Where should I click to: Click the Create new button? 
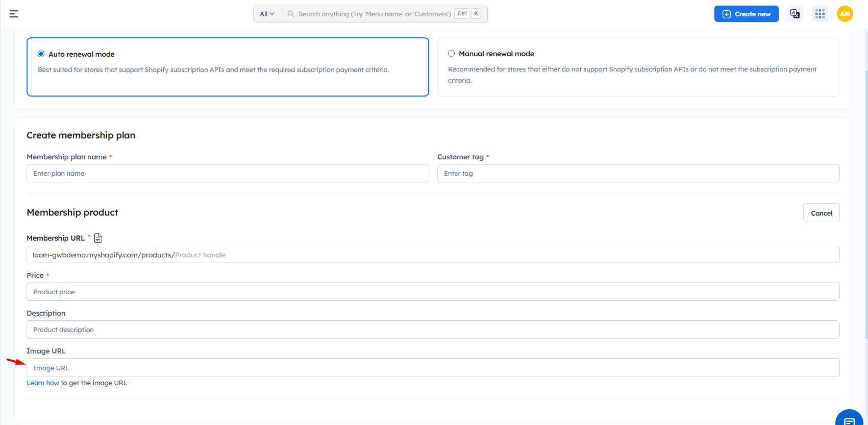[746, 14]
